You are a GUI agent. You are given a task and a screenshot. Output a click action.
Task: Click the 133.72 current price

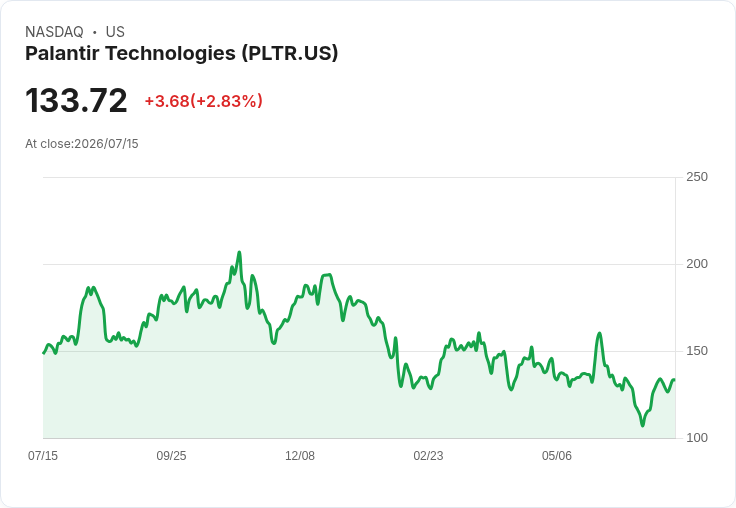point(76,100)
